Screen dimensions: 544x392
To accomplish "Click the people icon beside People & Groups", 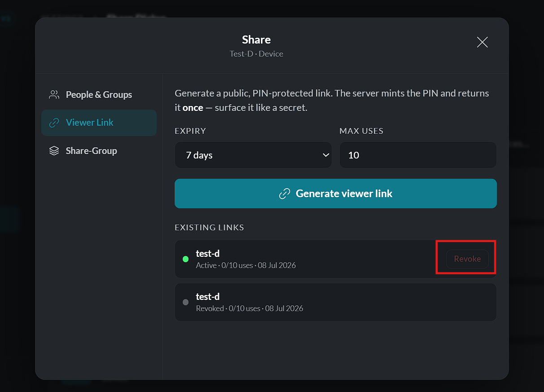I will (x=54, y=95).
